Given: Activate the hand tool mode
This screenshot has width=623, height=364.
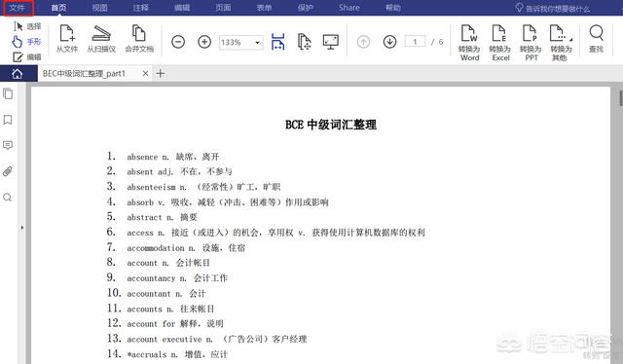Looking at the screenshot, I should tap(26, 41).
